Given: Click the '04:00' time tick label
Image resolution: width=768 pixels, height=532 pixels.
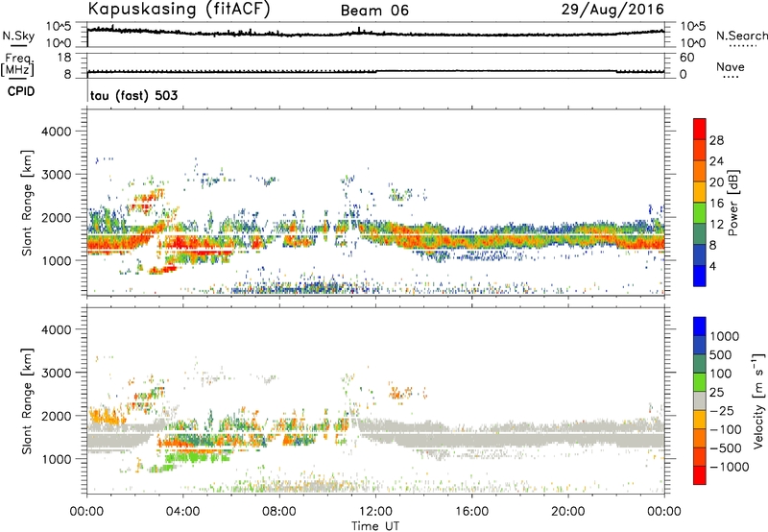Looking at the screenshot, I should click(182, 512).
